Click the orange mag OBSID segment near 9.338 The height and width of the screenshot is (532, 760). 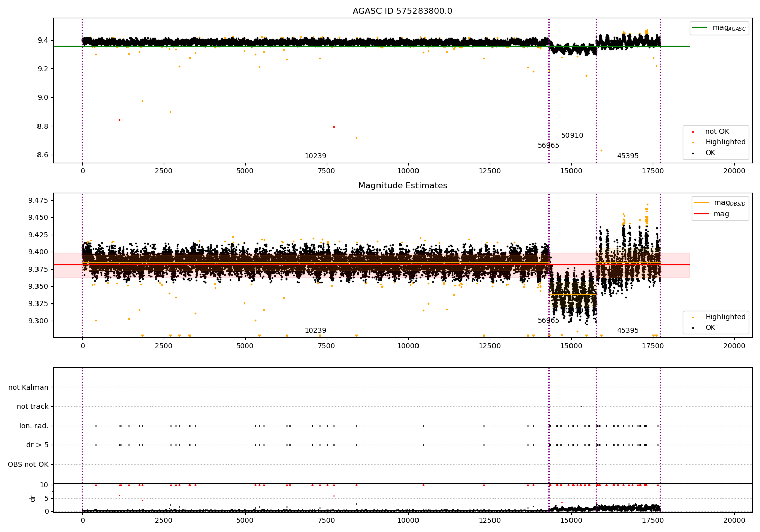(573, 294)
